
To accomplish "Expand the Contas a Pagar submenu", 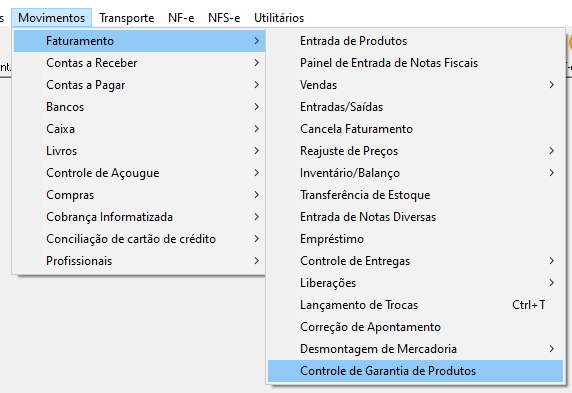I will coord(139,85).
